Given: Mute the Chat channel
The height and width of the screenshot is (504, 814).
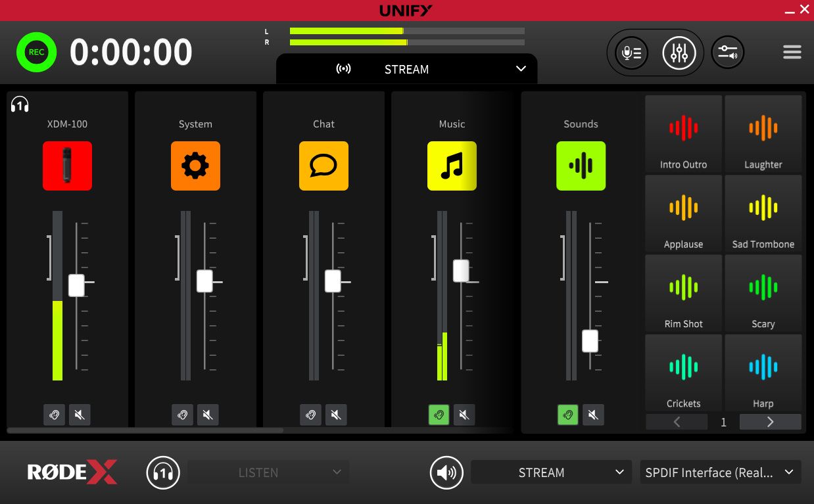Looking at the screenshot, I should point(336,415).
